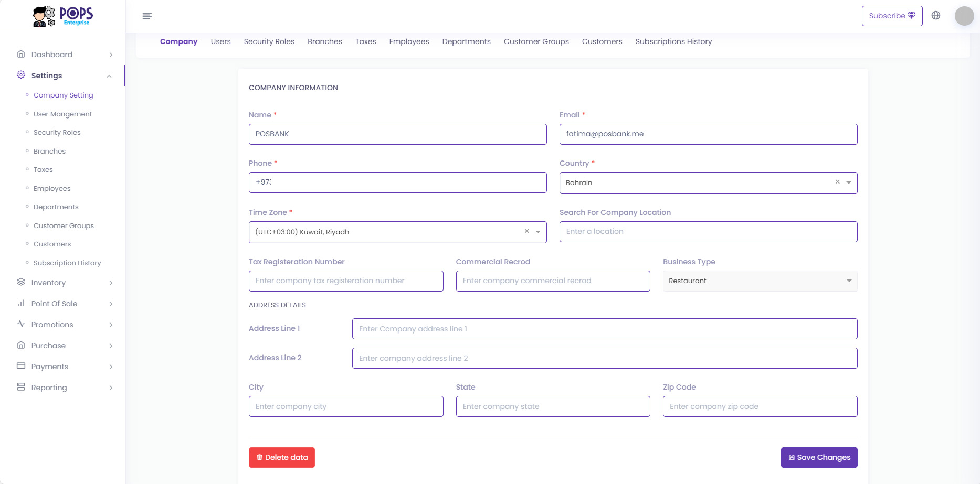Open the Customers tab
Screen dimensions: 980x484
point(602,41)
